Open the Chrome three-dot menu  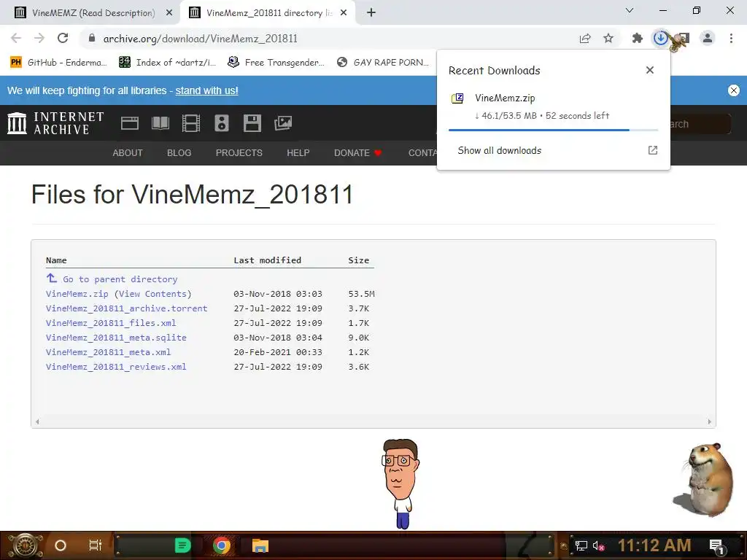point(731,38)
